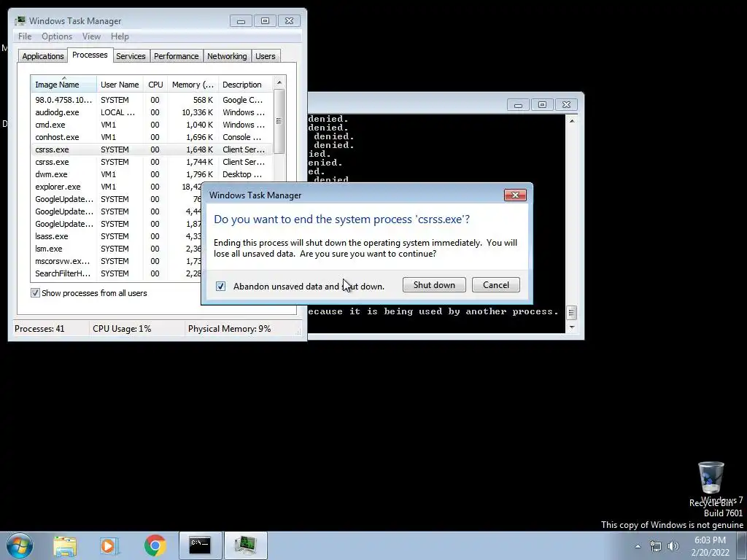Image resolution: width=747 pixels, height=560 pixels.
Task: Minimize the Task Manager window
Action: [241, 21]
